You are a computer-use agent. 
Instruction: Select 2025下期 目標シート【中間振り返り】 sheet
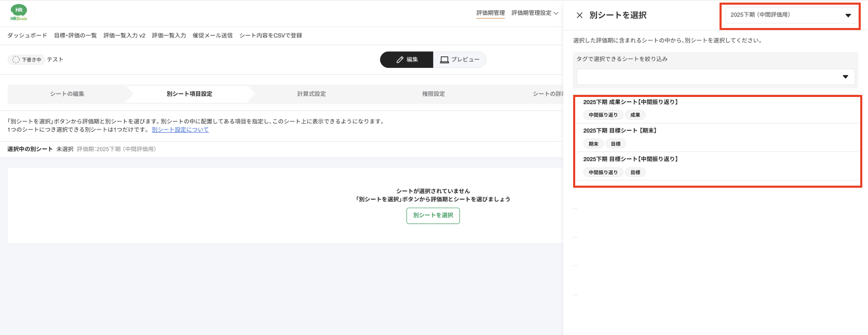point(716,166)
